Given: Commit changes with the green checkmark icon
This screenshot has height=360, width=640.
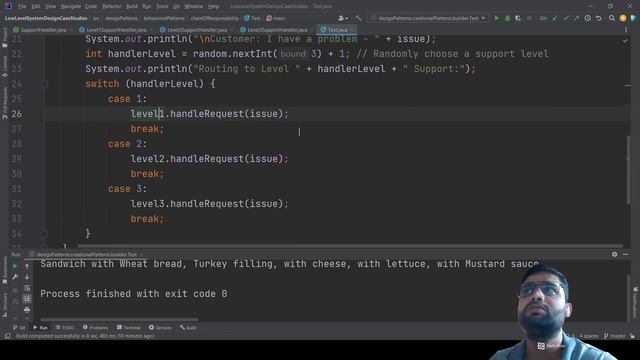Looking at the screenshot, I should (x=566, y=18).
